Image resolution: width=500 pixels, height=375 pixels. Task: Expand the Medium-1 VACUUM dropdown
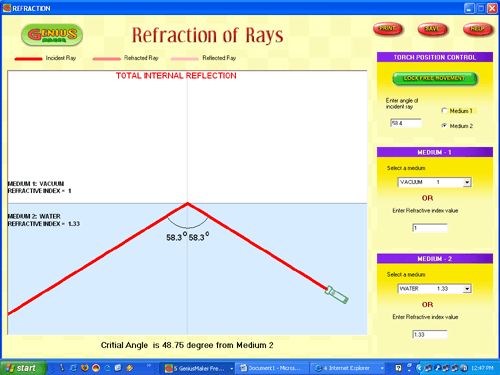[467, 182]
